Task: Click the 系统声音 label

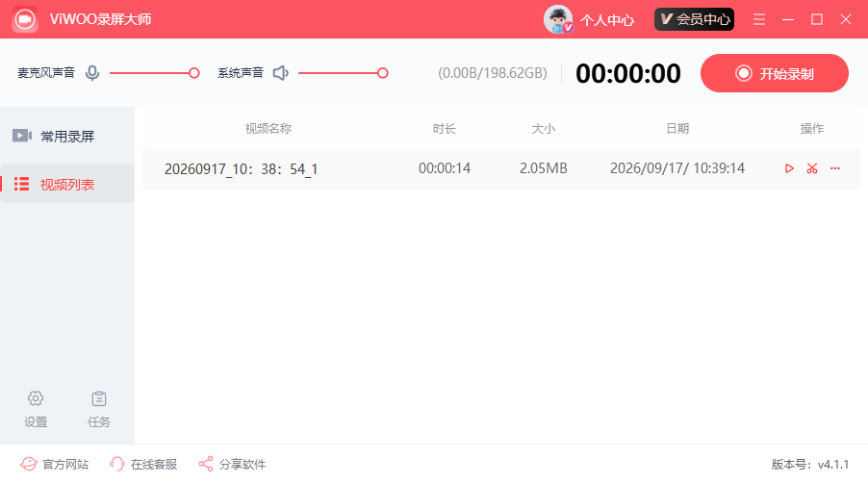Action: point(241,73)
